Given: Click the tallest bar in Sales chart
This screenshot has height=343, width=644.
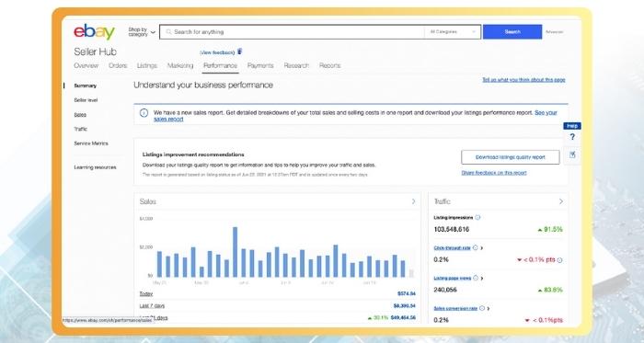Looking at the screenshot, I should (235, 252).
